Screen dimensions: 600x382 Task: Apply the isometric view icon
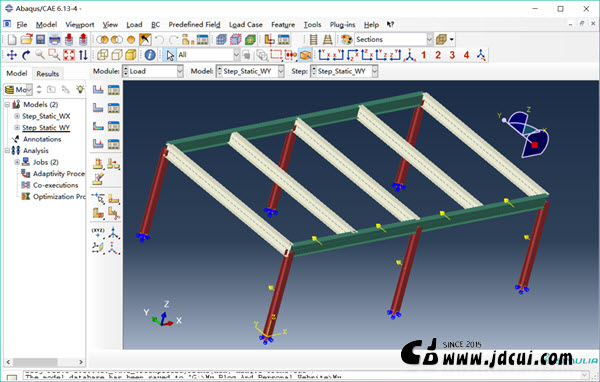(410, 56)
